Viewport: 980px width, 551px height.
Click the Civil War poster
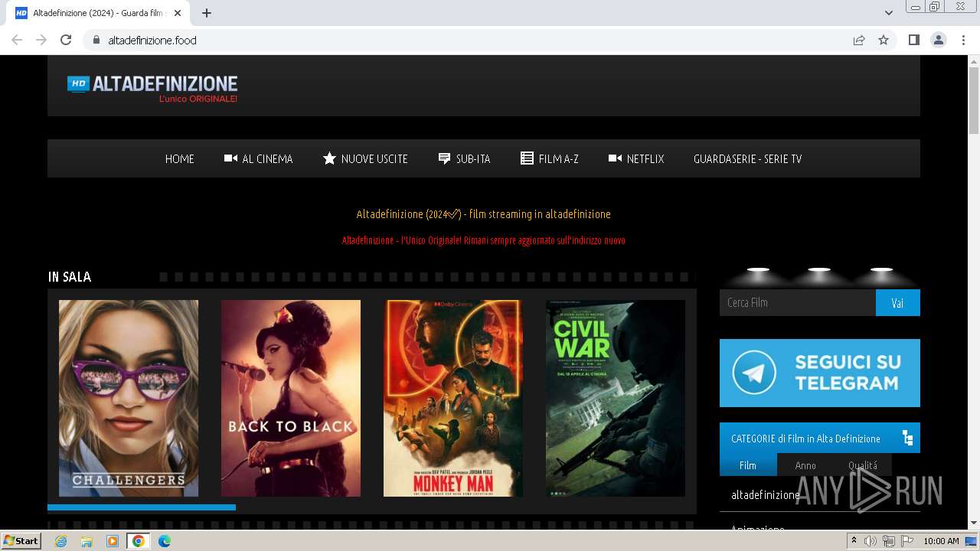tap(616, 398)
